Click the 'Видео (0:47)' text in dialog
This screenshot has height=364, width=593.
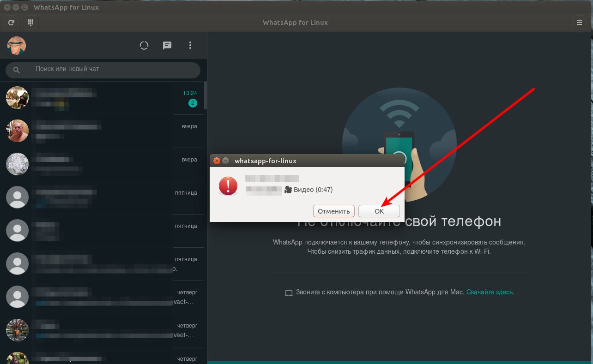tap(313, 190)
